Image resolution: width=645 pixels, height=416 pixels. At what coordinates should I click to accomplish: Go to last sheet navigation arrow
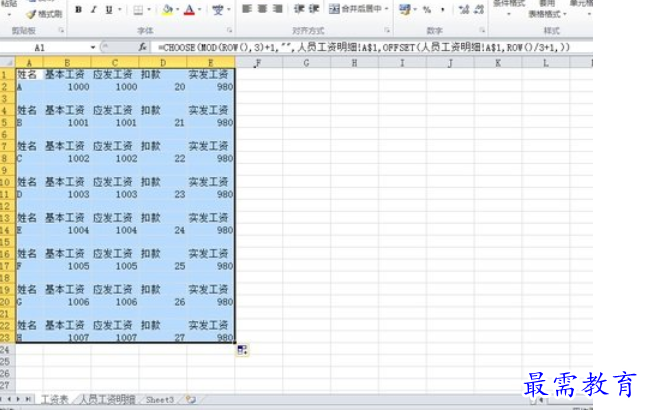pyautogui.click(x=28, y=399)
